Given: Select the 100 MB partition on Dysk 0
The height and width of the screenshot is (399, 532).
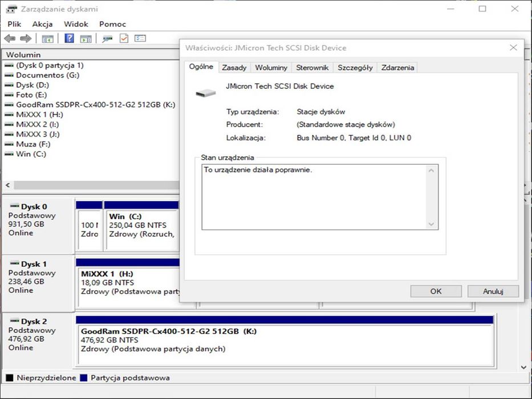Looking at the screenshot, I should pyautogui.click(x=90, y=226).
